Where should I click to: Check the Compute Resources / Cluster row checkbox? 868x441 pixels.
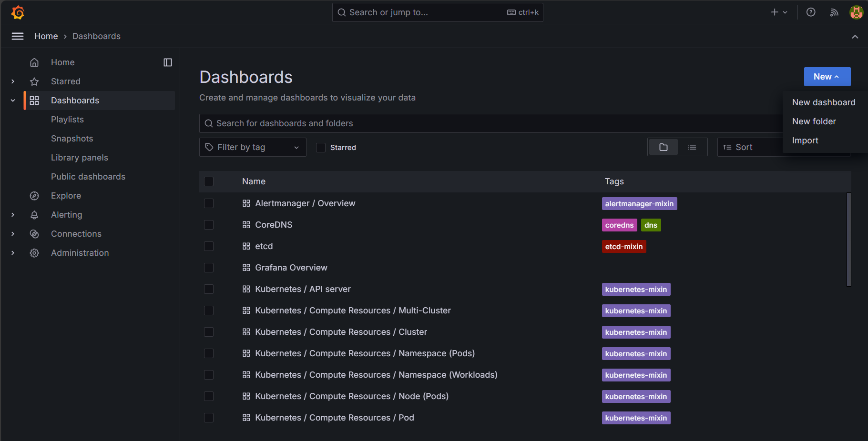209,332
